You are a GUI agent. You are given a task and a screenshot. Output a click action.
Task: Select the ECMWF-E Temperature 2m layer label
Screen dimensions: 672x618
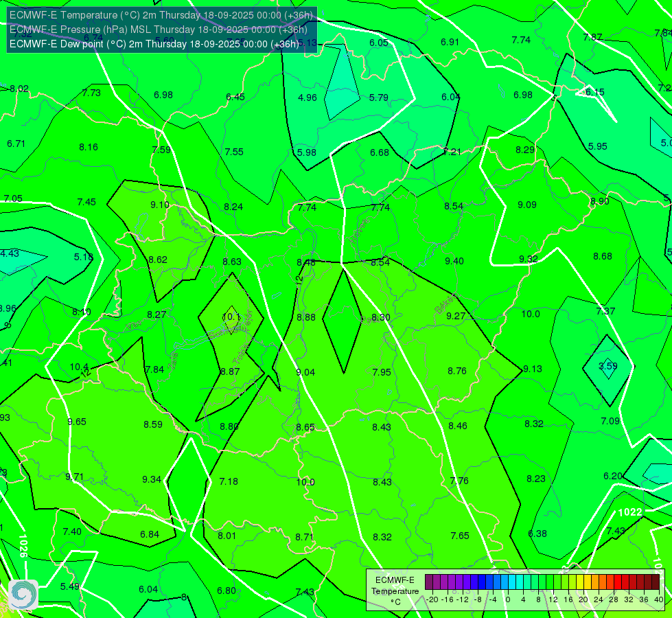[161, 15]
